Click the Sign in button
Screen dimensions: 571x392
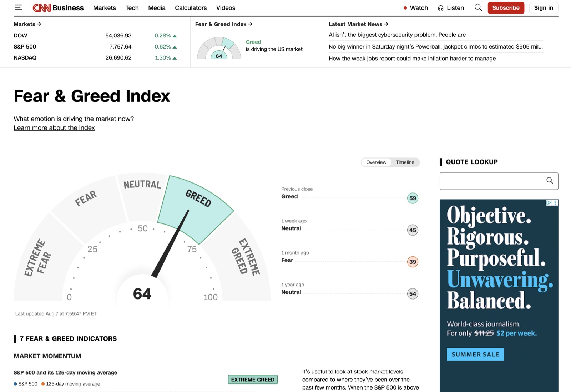click(x=544, y=8)
